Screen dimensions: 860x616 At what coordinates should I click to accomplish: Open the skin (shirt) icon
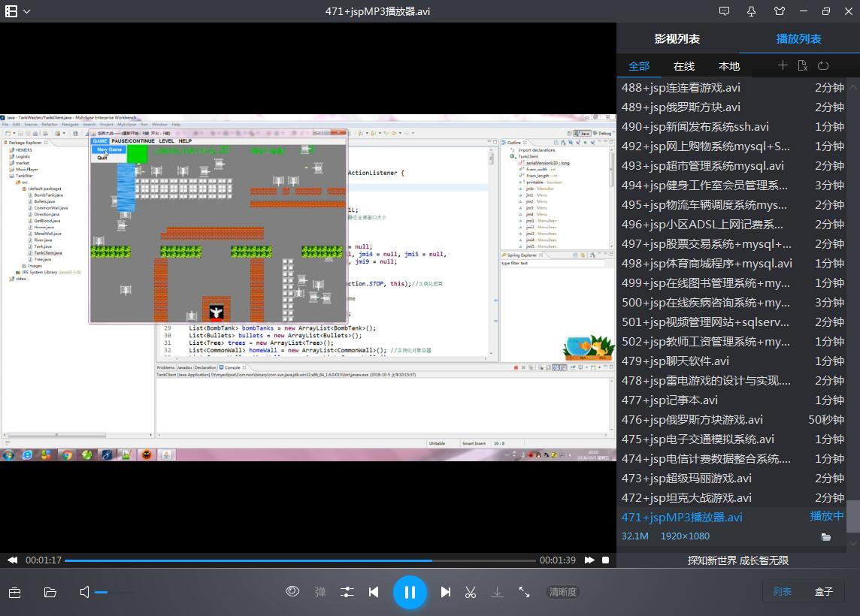point(780,11)
